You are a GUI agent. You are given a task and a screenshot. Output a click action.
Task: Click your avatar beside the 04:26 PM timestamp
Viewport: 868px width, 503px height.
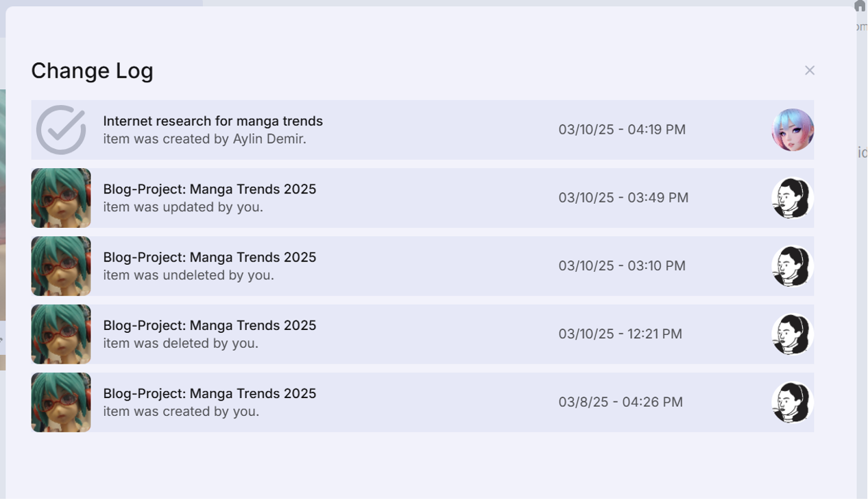click(791, 402)
